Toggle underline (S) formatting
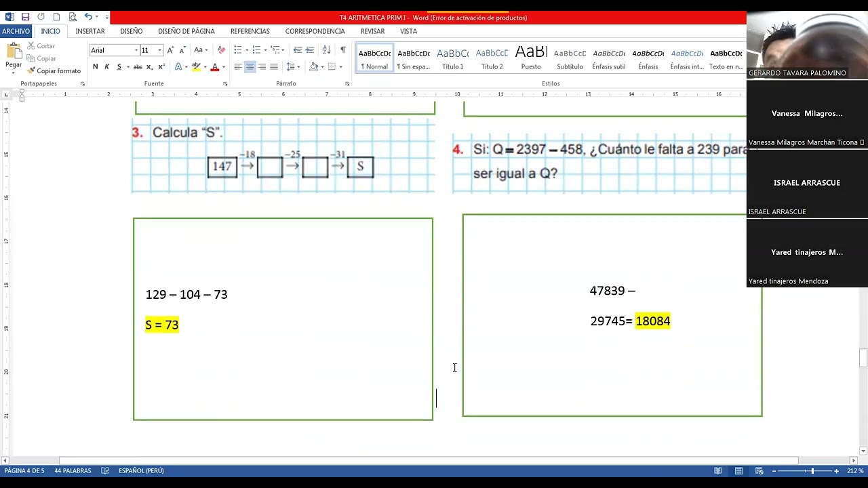The height and width of the screenshot is (488, 868). pyautogui.click(x=119, y=66)
